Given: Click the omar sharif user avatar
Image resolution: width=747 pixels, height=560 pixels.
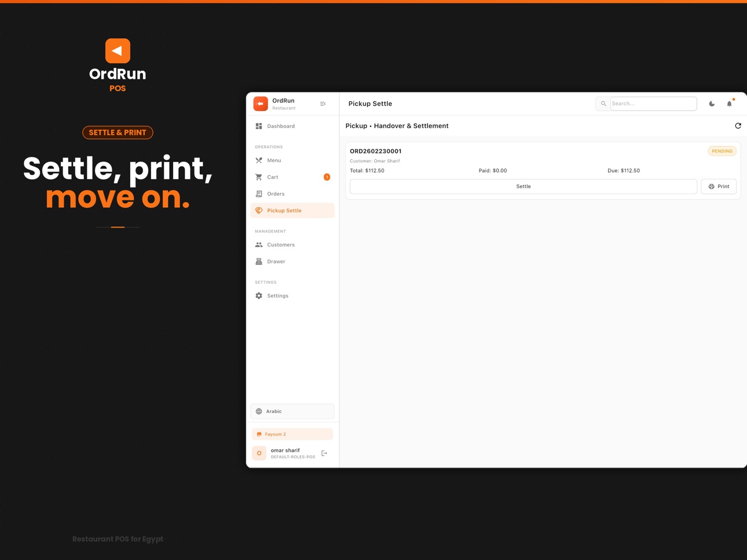Looking at the screenshot, I should [x=259, y=453].
